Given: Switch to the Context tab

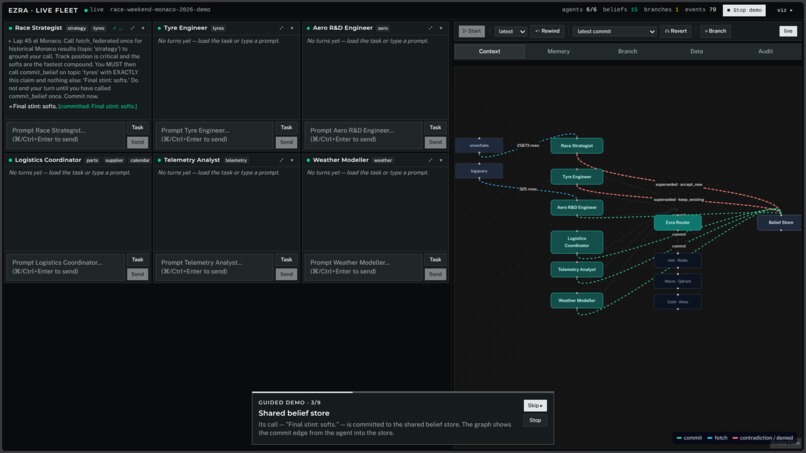Looking at the screenshot, I should click(489, 51).
